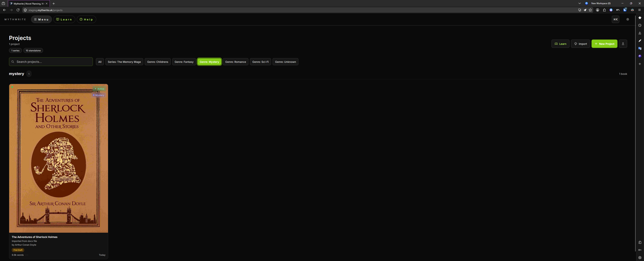The width and height of the screenshot is (644, 261).
Task: Filter by Genre: Childrens
Action: (157, 62)
